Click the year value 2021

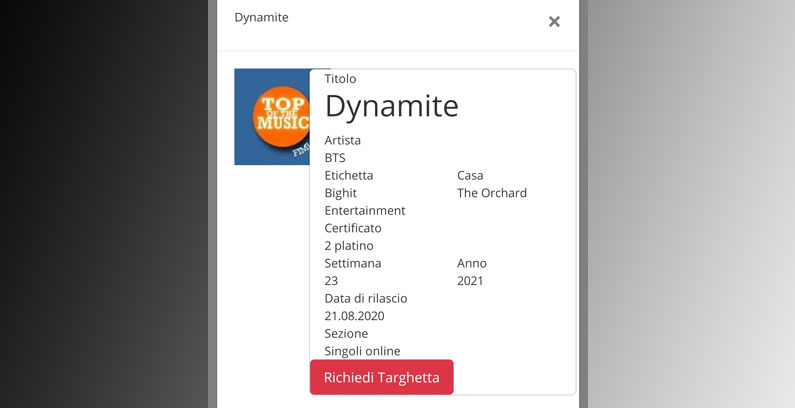(470, 281)
